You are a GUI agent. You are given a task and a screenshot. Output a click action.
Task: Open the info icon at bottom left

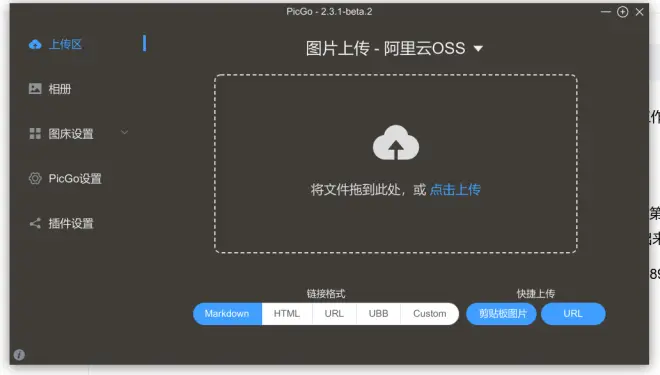coord(19,355)
